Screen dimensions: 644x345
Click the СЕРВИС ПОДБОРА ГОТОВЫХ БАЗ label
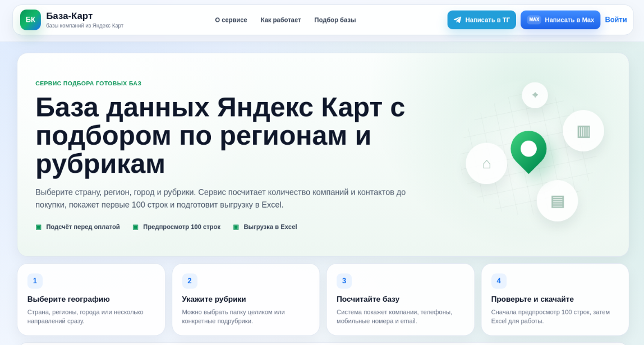click(x=88, y=84)
